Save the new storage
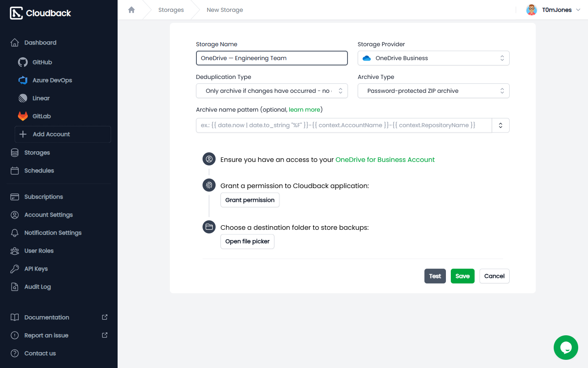 (x=463, y=276)
